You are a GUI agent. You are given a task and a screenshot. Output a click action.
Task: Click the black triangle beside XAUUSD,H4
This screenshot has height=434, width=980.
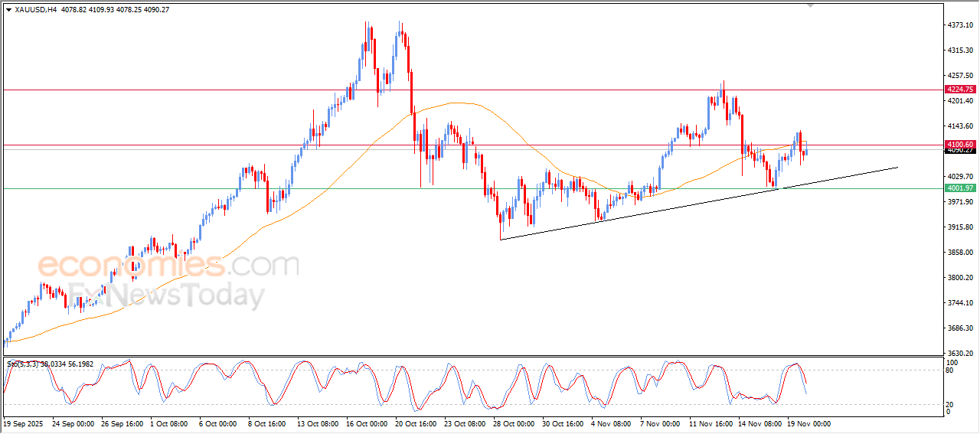pos(8,10)
